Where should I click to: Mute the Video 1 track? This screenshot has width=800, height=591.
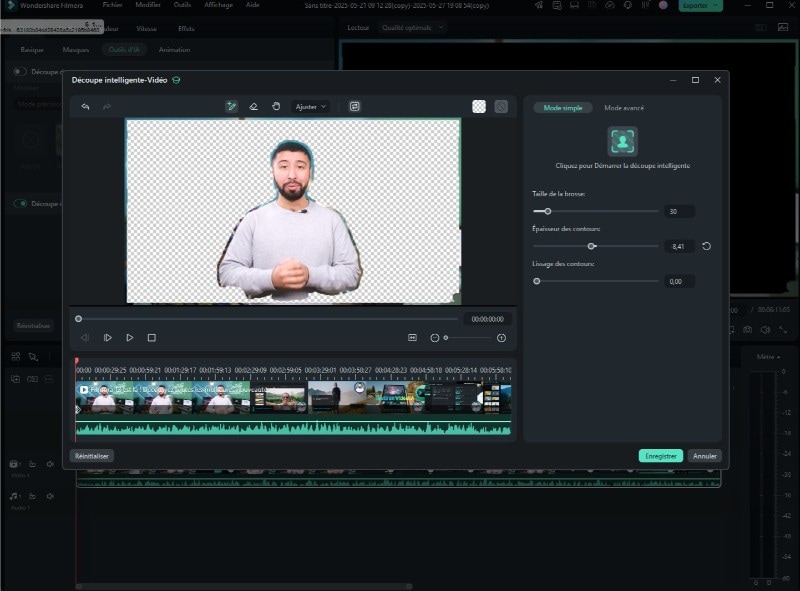coord(50,464)
